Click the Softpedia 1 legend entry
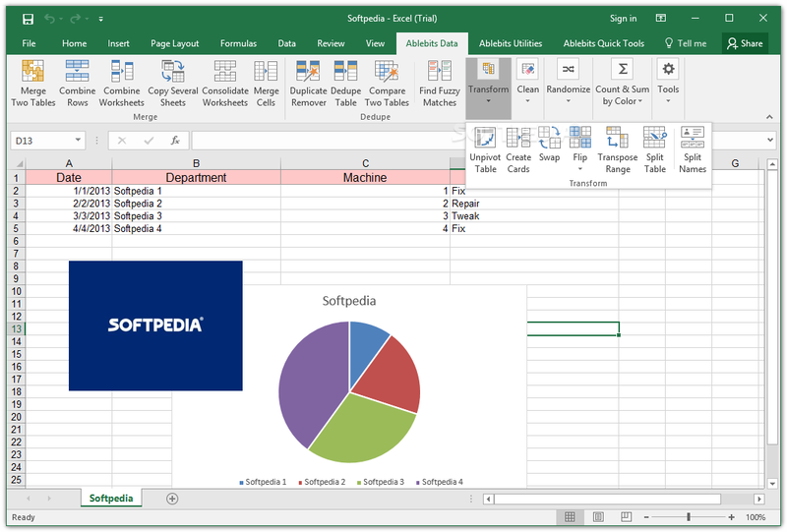The image size is (787, 532). tap(263, 482)
